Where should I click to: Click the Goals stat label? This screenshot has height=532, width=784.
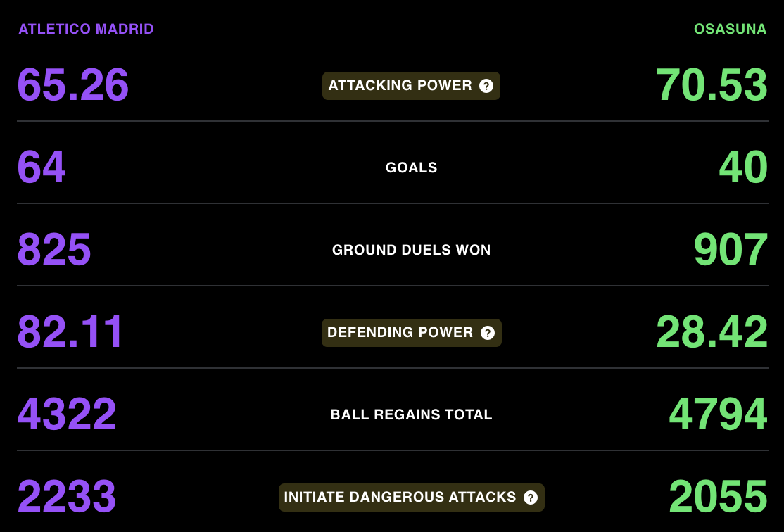pyautogui.click(x=412, y=167)
